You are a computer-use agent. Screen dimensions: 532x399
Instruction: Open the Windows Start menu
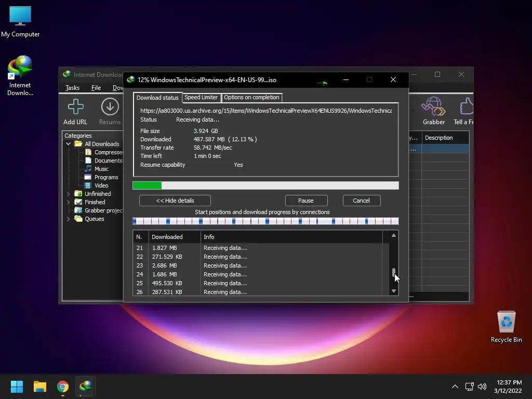(x=17, y=387)
